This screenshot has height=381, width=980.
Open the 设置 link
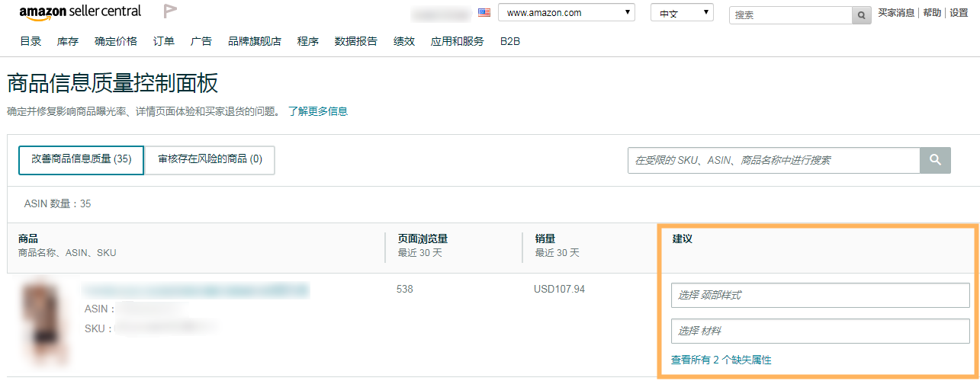click(959, 13)
